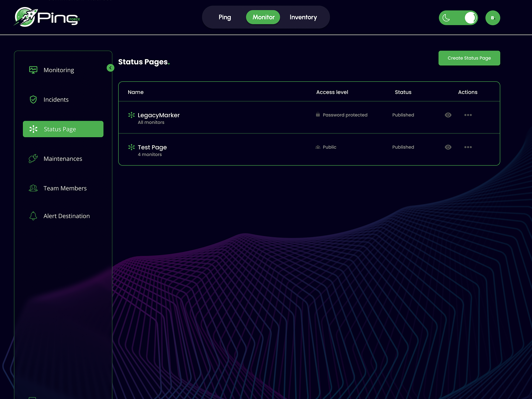Screen dimensions: 532x399
Task: Switch to the Inventory tab
Action: coord(303,17)
